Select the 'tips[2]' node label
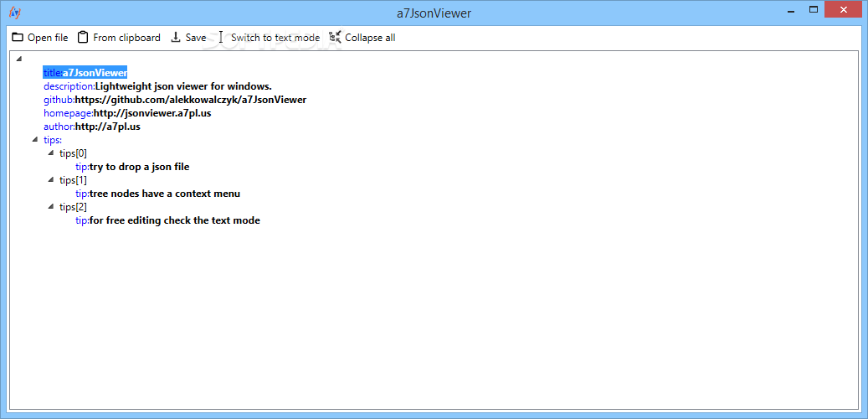The image size is (868, 419). click(73, 207)
